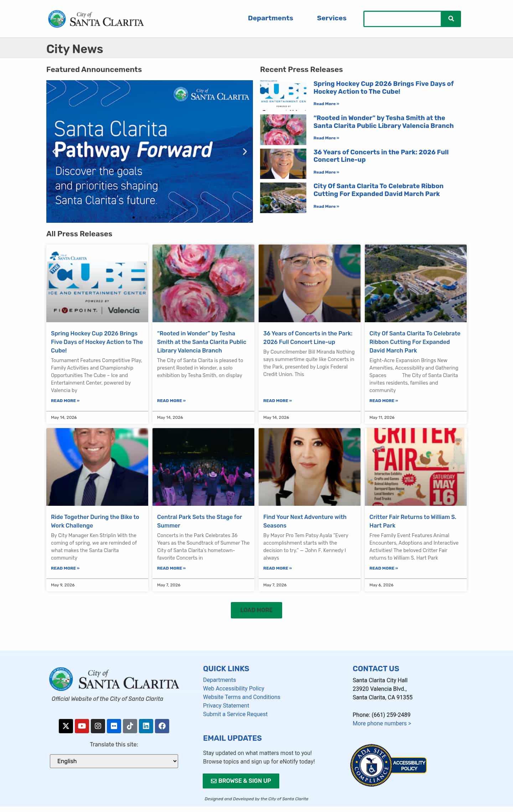
Task: Open Central Park Sets the Stage for Summer
Action: (x=199, y=521)
